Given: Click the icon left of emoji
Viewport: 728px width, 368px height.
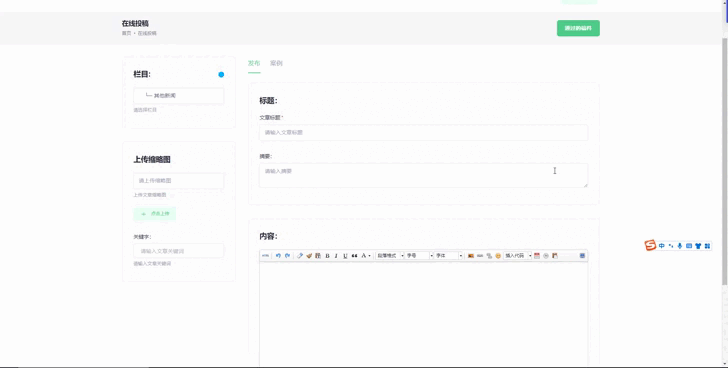Looking at the screenshot, I should [x=489, y=256].
